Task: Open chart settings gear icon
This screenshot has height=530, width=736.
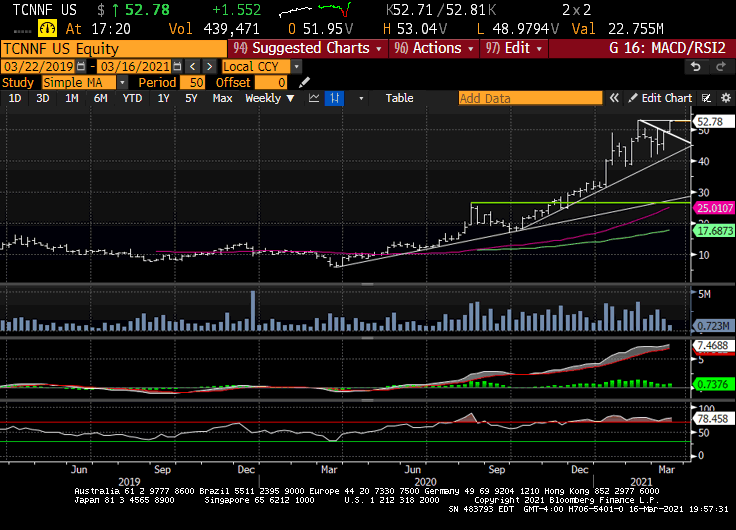Action: 726,98
